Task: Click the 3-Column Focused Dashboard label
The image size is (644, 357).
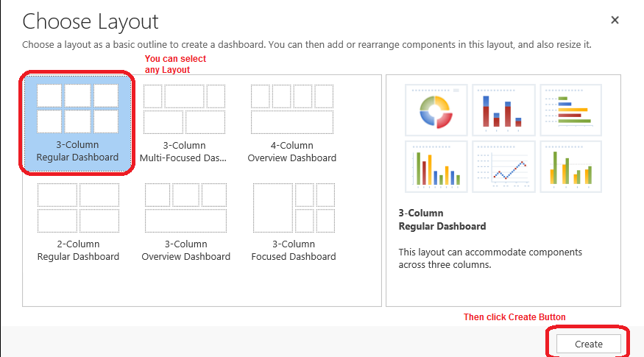Action: [294, 250]
